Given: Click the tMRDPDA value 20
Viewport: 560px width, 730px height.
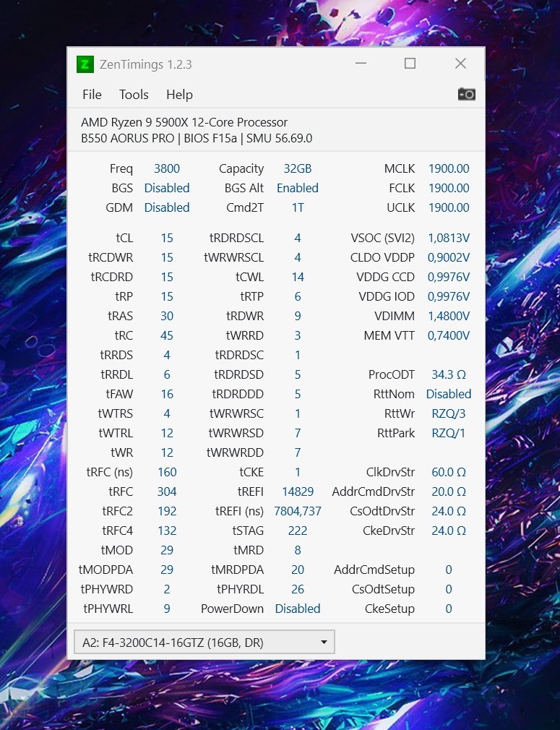Looking at the screenshot, I should pyautogui.click(x=298, y=570).
